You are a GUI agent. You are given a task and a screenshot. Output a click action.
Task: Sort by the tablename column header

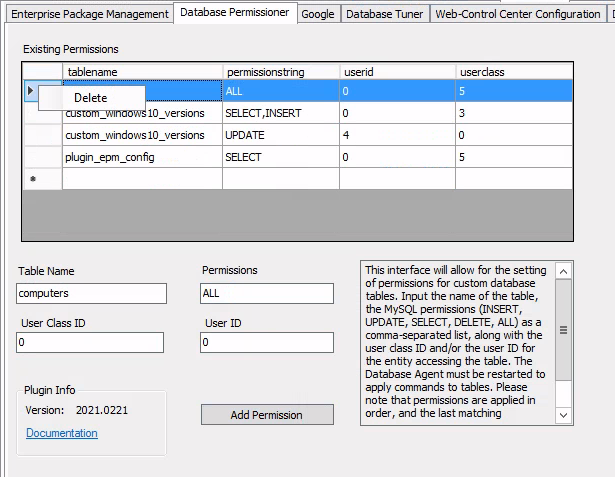coord(142,72)
